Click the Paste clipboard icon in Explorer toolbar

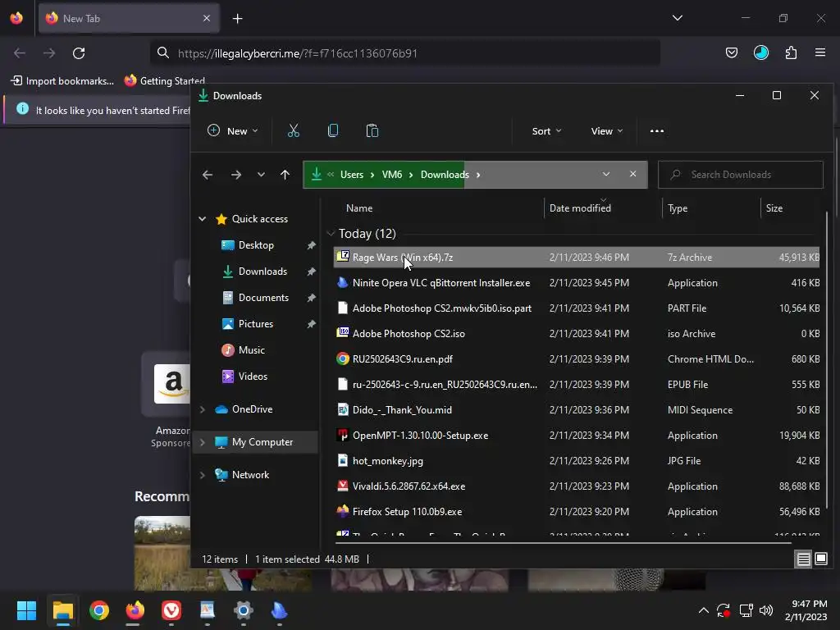click(372, 130)
